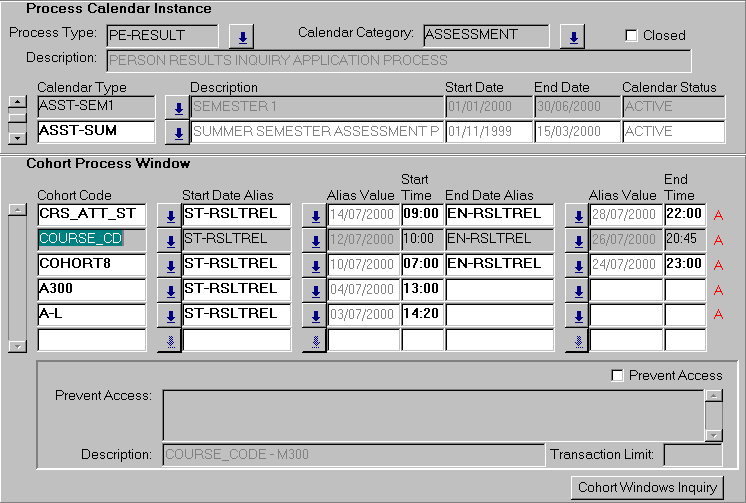Enable the Prevent Access checkbox
Image resolution: width=746 pixels, height=503 pixels.
click(617, 376)
